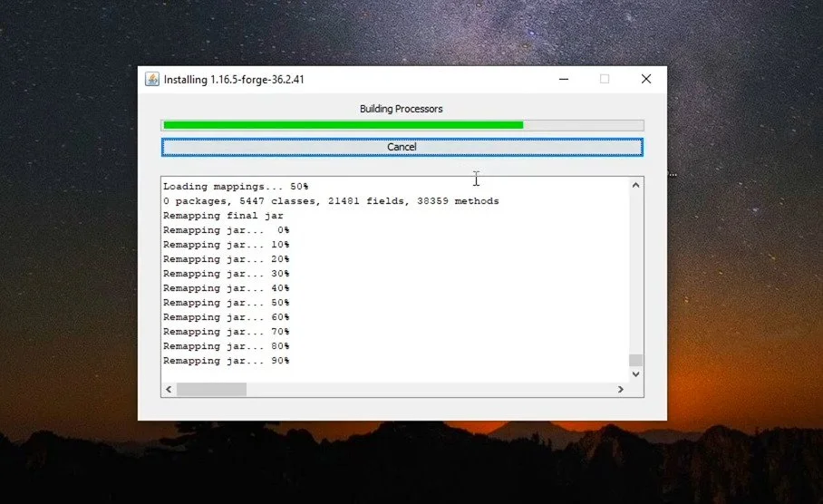The width and height of the screenshot is (823, 504).
Task: Click the vertical scrollbar thumb in log
Action: 635,360
